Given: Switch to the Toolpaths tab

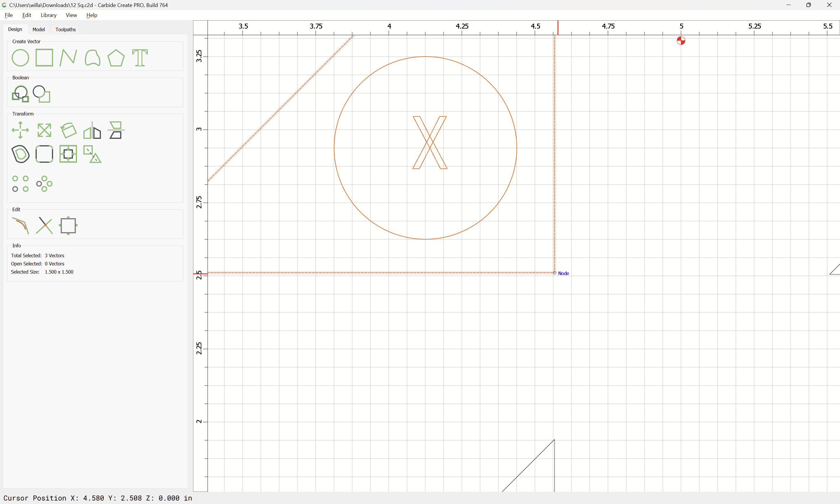Looking at the screenshot, I should click(66, 29).
